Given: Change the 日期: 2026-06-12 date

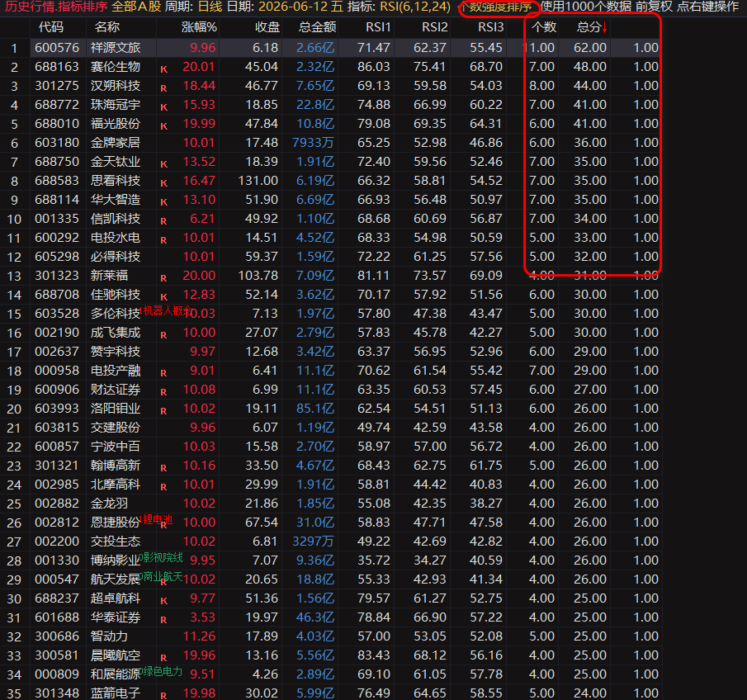Looking at the screenshot, I should tap(285, 7).
